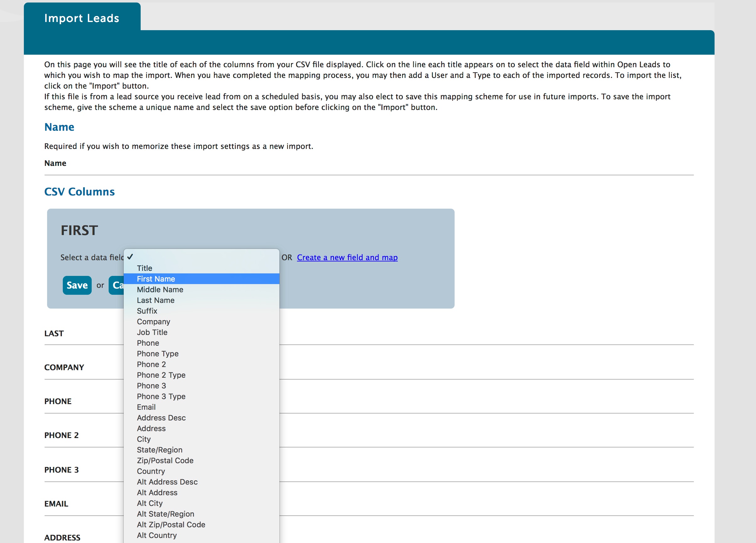Select 'First Name' highlighted option
Screen dimensions: 756x543
(x=156, y=279)
